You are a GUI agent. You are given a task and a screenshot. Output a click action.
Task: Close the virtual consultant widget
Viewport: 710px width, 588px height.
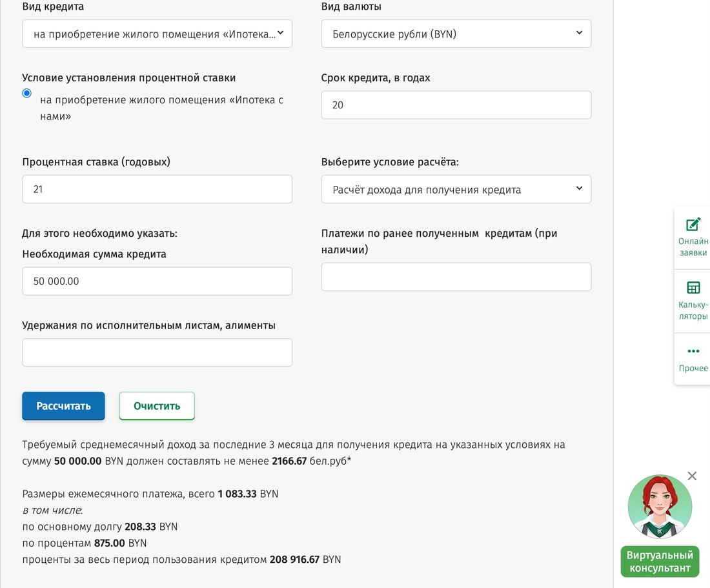point(692,476)
